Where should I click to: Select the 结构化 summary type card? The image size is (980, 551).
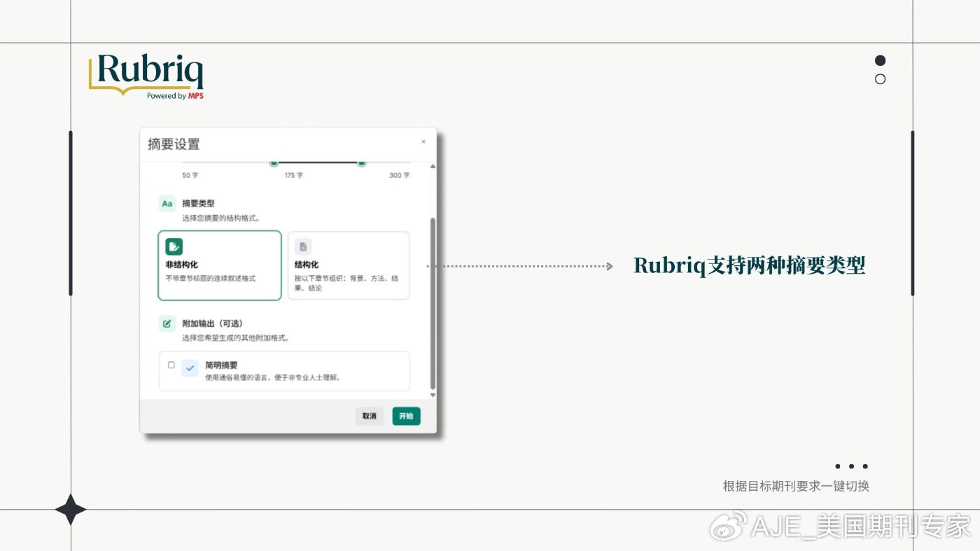(349, 265)
